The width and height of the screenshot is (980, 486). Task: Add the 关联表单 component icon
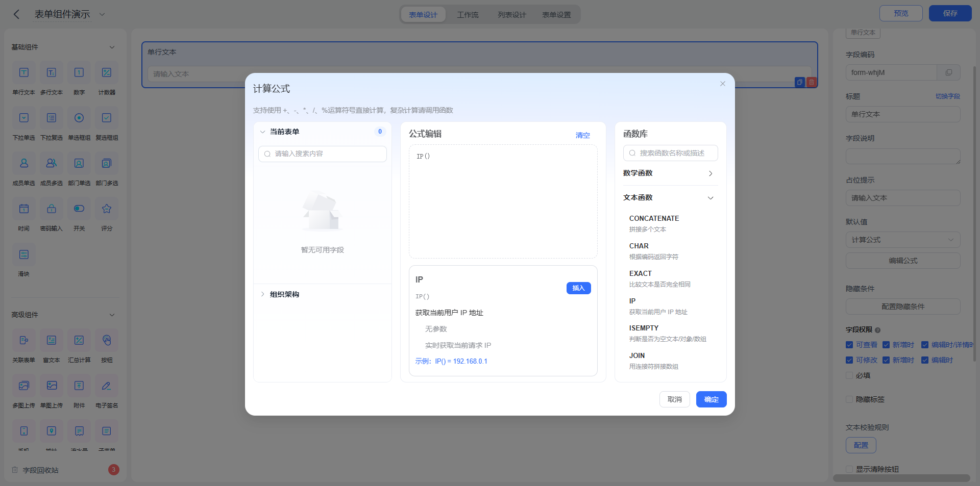(x=24, y=340)
